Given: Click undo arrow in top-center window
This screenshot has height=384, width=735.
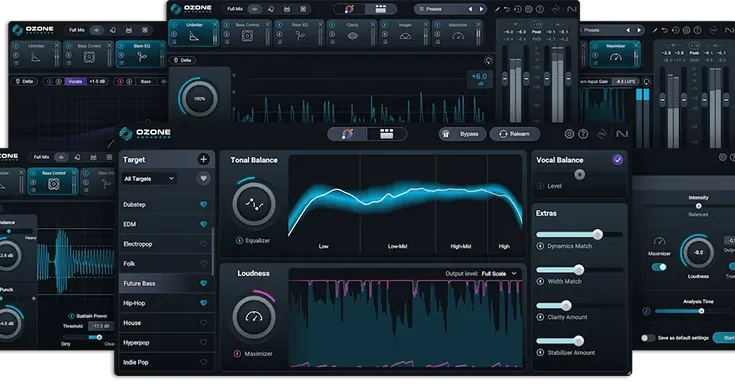Looking at the screenshot, I should (507, 9).
